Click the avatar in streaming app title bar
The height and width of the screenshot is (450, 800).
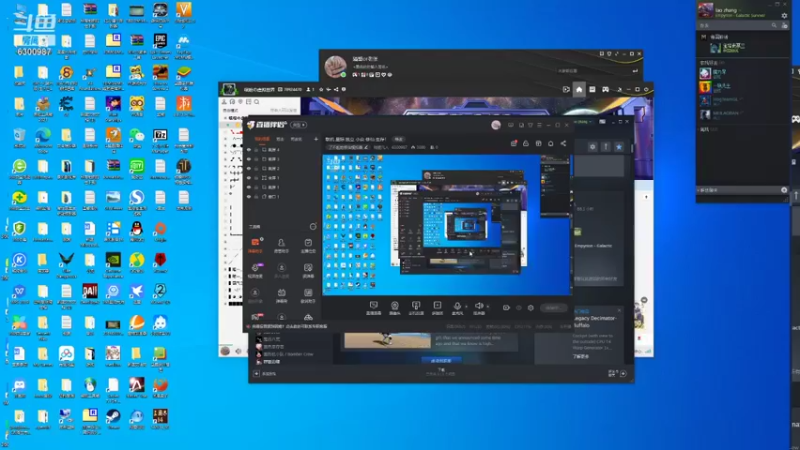click(496, 125)
